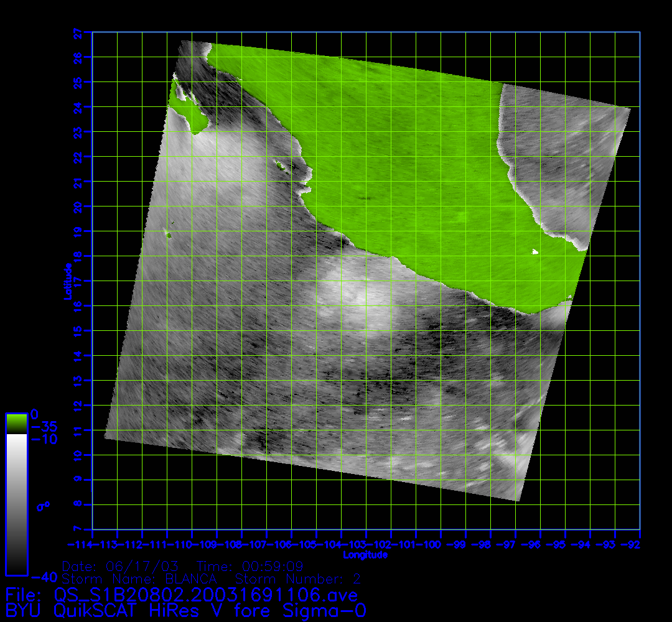This screenshot has height=622, width=672.
Task: Click the σ° symbol beside the color bar
Action: (x=44, y=506)
